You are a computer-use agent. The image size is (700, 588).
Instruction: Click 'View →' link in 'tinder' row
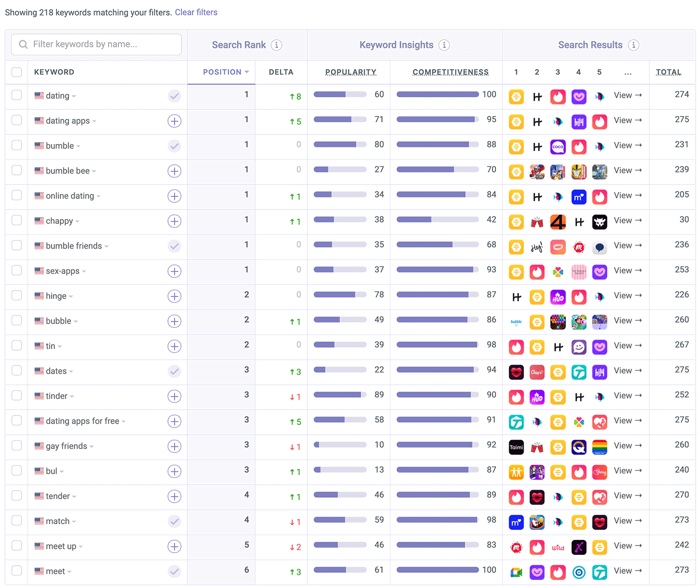(628, 396)
